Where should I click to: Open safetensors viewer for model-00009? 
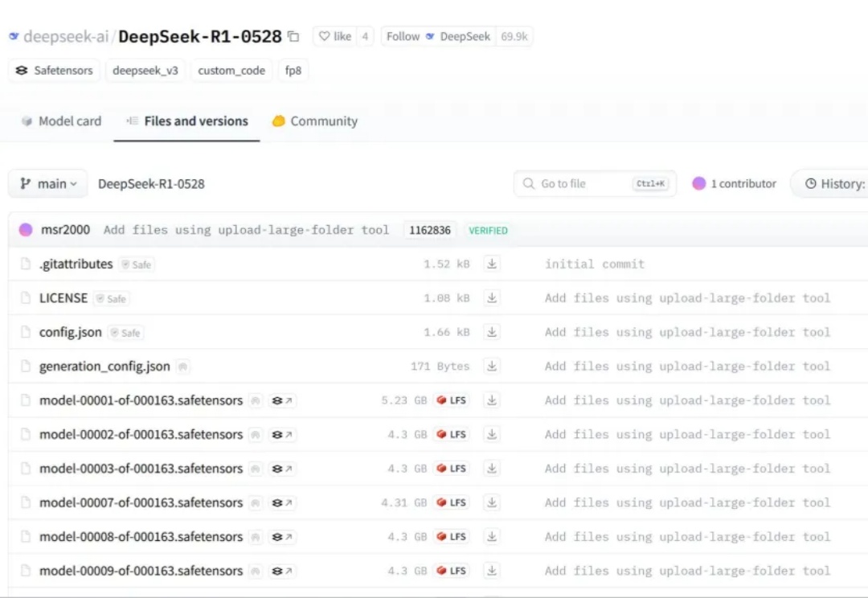pos(282,571)
